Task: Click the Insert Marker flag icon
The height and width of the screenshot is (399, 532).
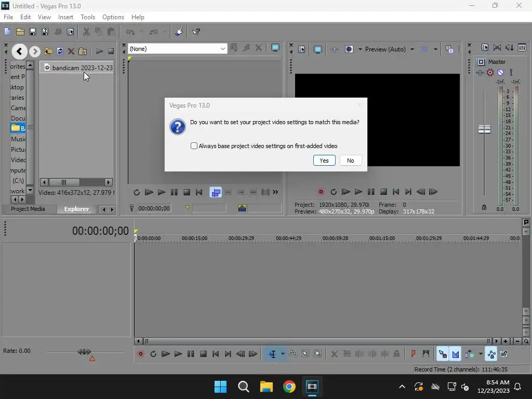Action: coord(413,354)
